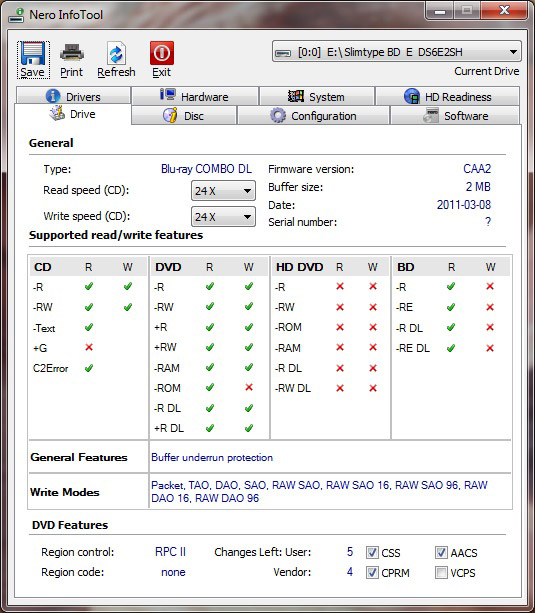535x613 pixels.
Task: Toggle the CPRM checkbox
Action: (x=372, y=573)
